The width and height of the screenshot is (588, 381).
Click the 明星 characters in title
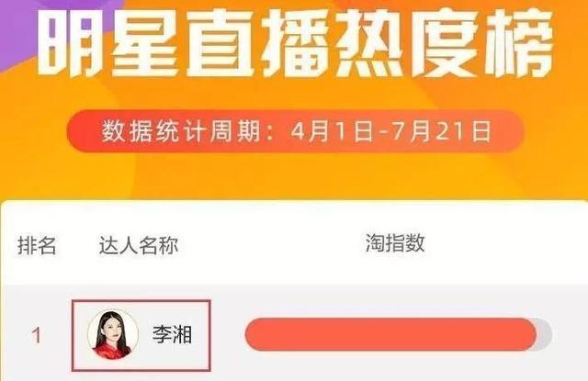click(107, 44)
